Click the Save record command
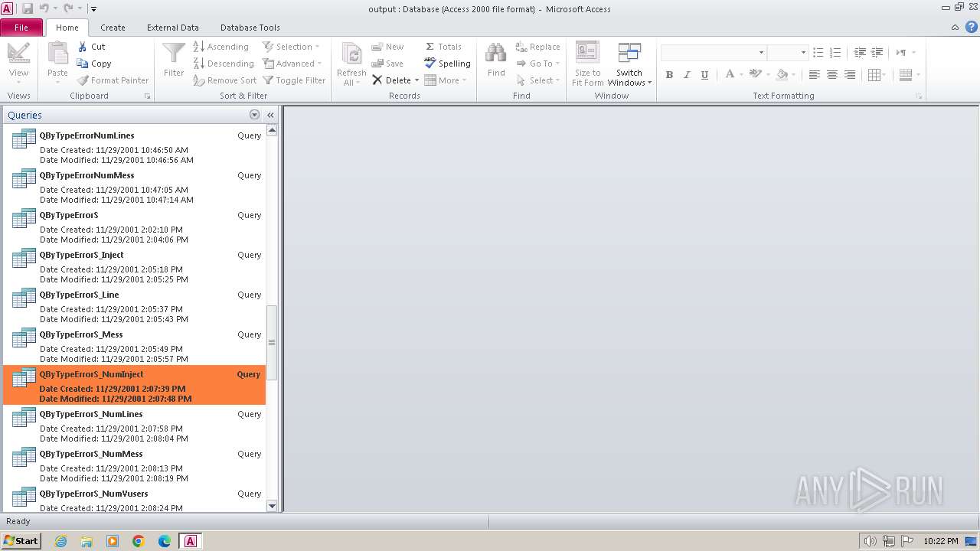 pos(387,64)
